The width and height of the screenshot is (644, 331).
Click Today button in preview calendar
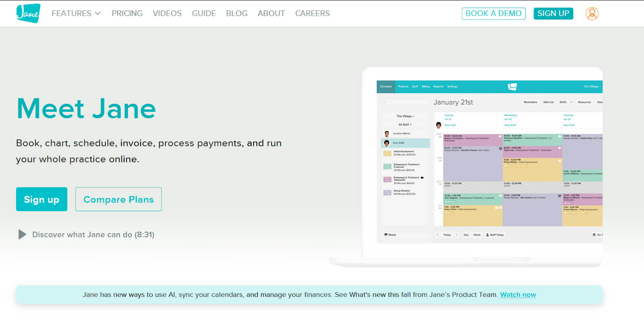(447, 235)
